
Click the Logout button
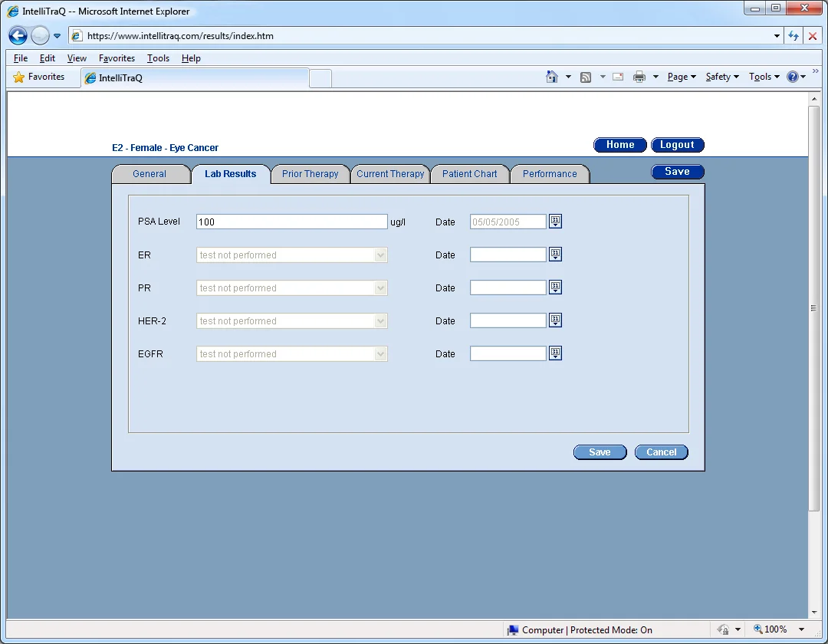[x=677, y=145]
